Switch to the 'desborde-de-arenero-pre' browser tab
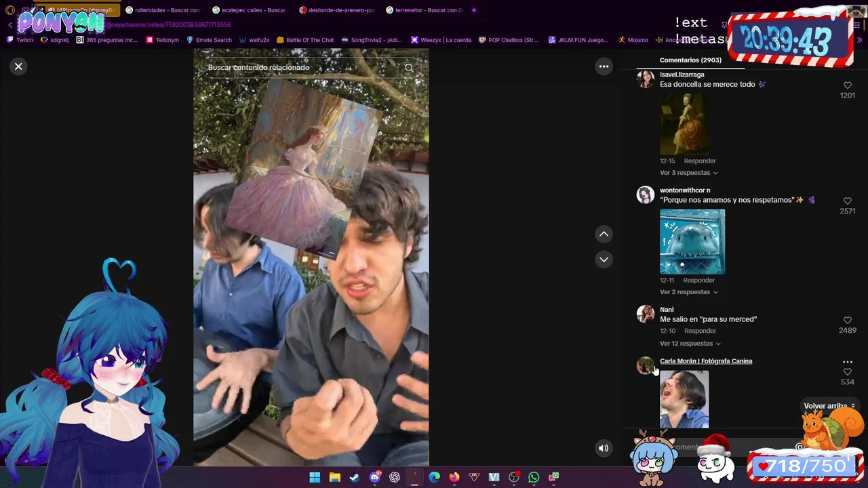Image resolution: width=868 pixels, height=488 pixels. tap(336, 10)
